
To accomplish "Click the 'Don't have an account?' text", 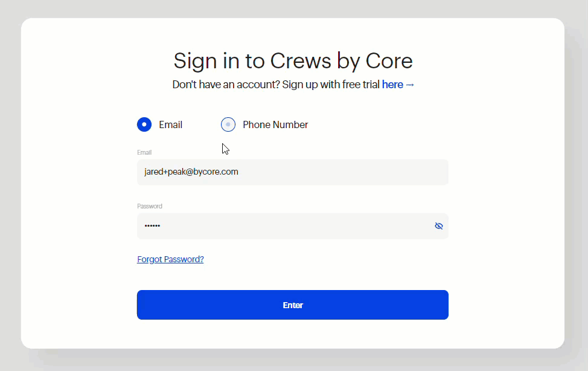I will coord(226,85).
